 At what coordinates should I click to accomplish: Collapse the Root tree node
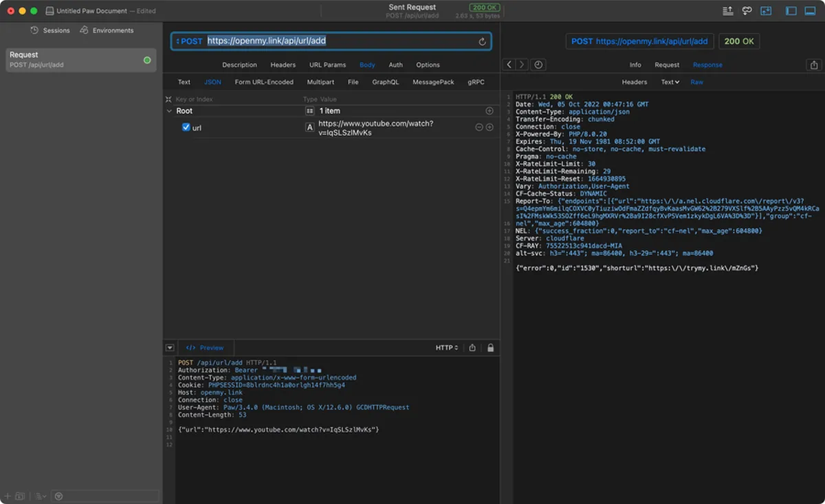pyautogui.click(x=169, y=111)
